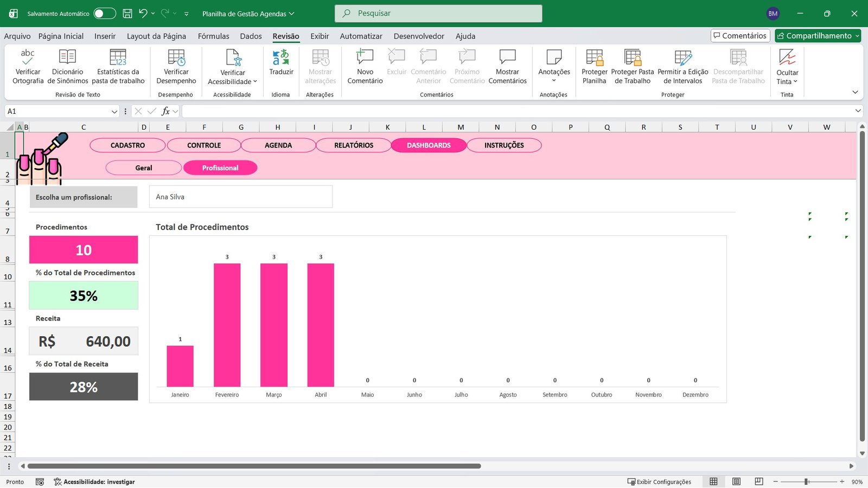Open the Compartilhamento button
The image size is (868, 488).
[x=817, y=36]
